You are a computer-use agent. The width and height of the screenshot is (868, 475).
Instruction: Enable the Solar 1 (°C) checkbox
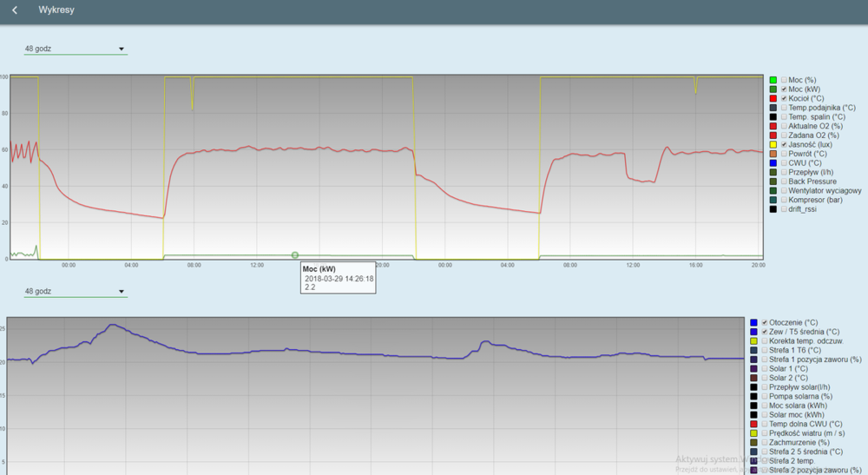pyautogui.click(x=766, y=368)
